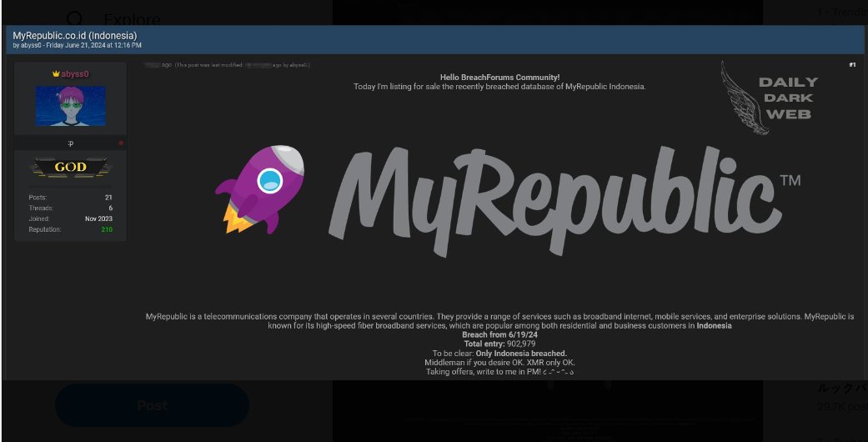This screenshot has width=868, height=442.
Task: Click reputation value 210
Action: click(x=107, y=229)
